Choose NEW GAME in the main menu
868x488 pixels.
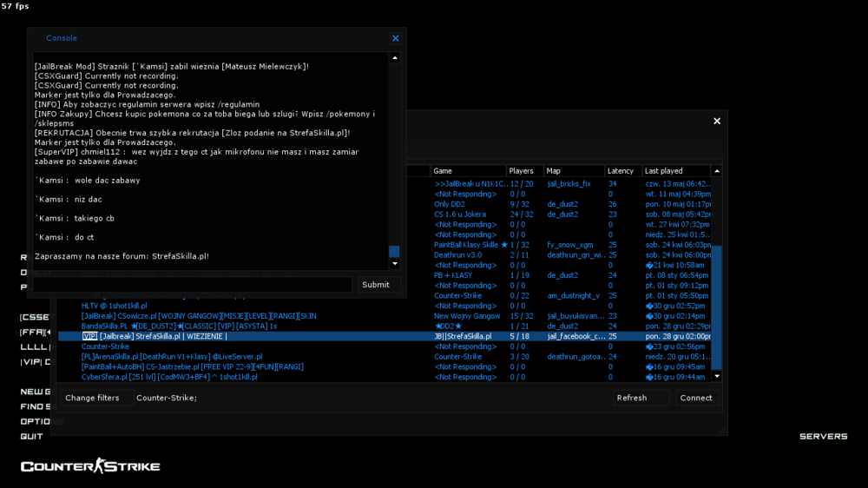coord(36,392)
